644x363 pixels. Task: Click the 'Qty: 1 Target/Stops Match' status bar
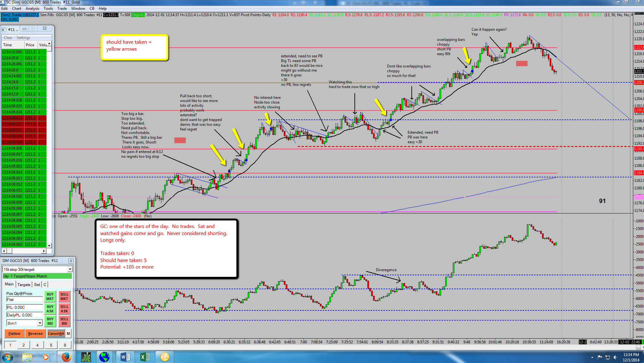pos(37,276)
